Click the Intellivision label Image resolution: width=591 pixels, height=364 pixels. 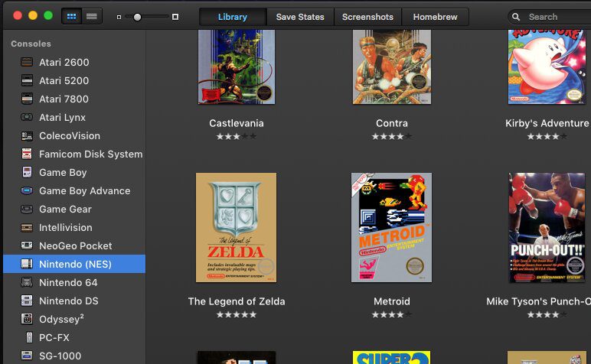click(66, 228)
